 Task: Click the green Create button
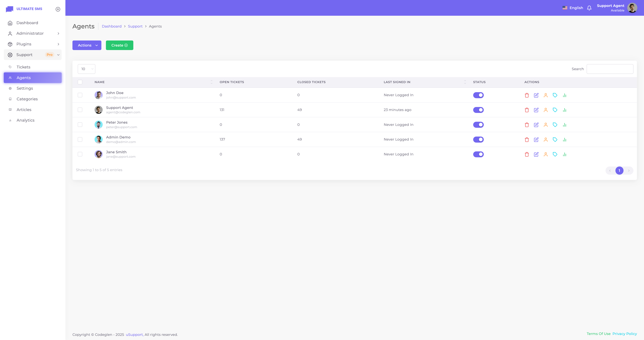coord(119,45)
